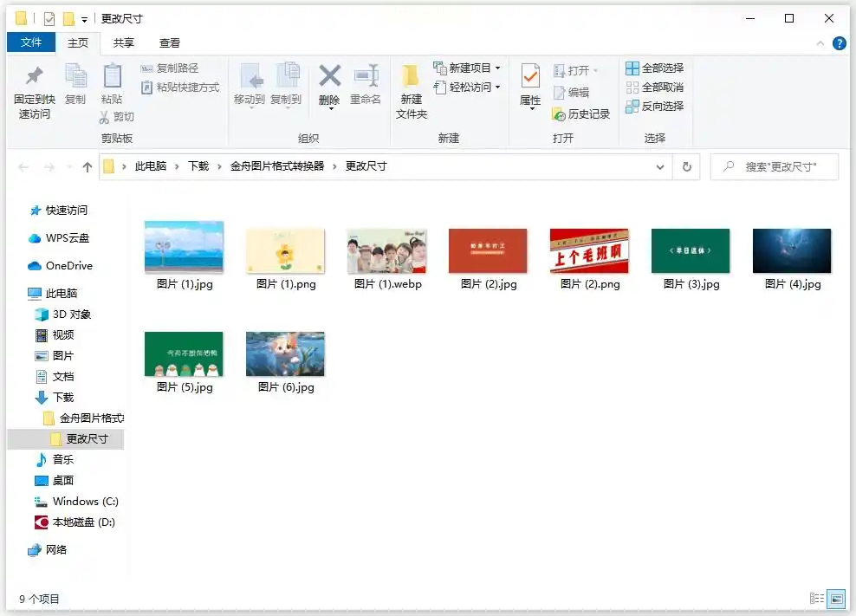Image resolution: width=856 pixels, height=616 pixels.
Task: Open the address bar history dropdown
Action: click(660, 167)
